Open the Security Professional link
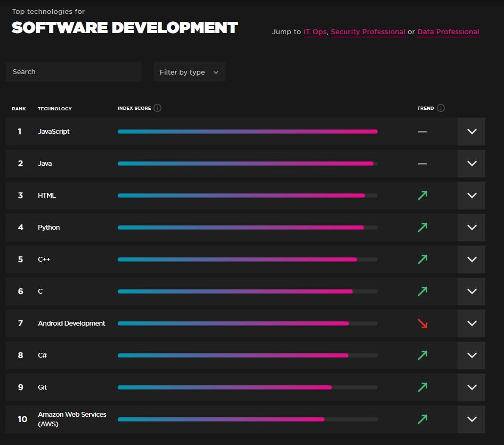 coord(368,32)
